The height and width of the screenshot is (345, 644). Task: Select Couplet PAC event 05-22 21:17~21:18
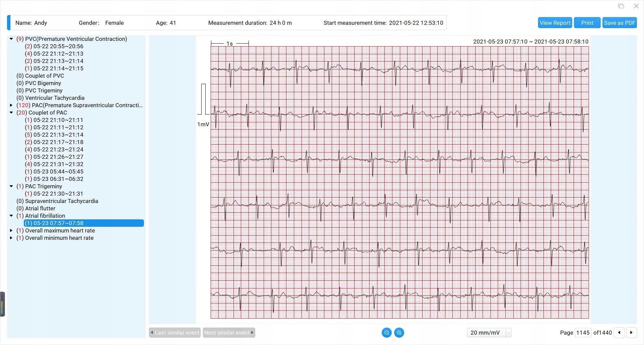[x=54, y=142]
